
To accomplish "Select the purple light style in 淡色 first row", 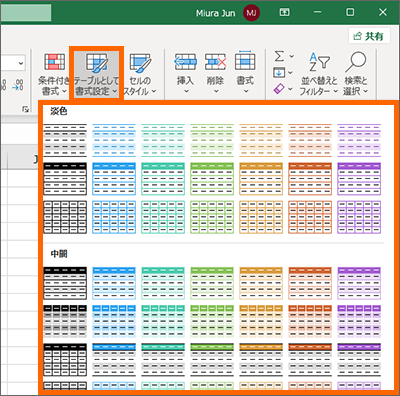I will click(359, 140).
